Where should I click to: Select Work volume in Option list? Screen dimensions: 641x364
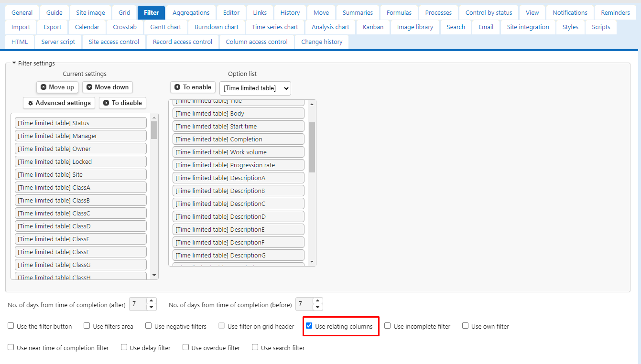click(x=239, y=152)
